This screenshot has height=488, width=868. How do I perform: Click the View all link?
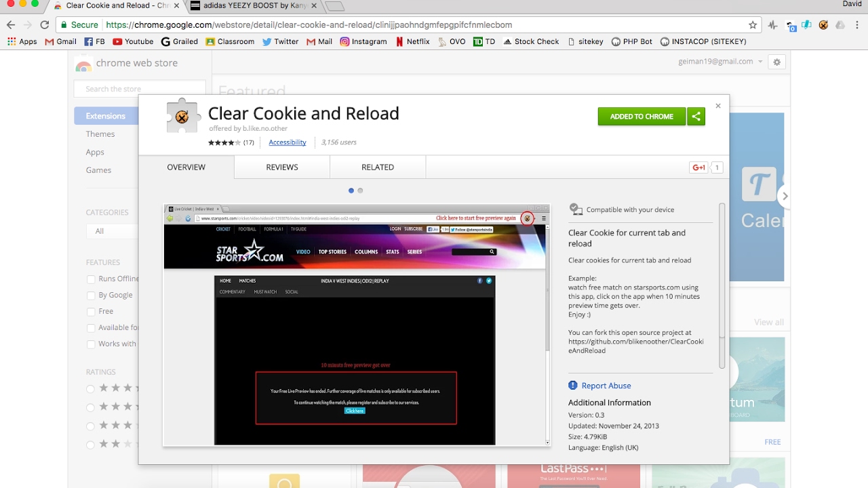tap(769, 323)
